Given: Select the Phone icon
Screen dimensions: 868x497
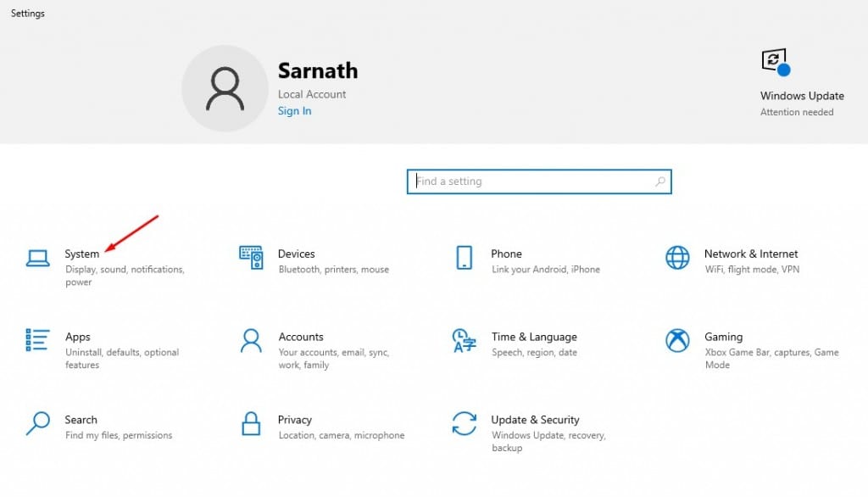Looking at the screenshot, I should point(464,258).
